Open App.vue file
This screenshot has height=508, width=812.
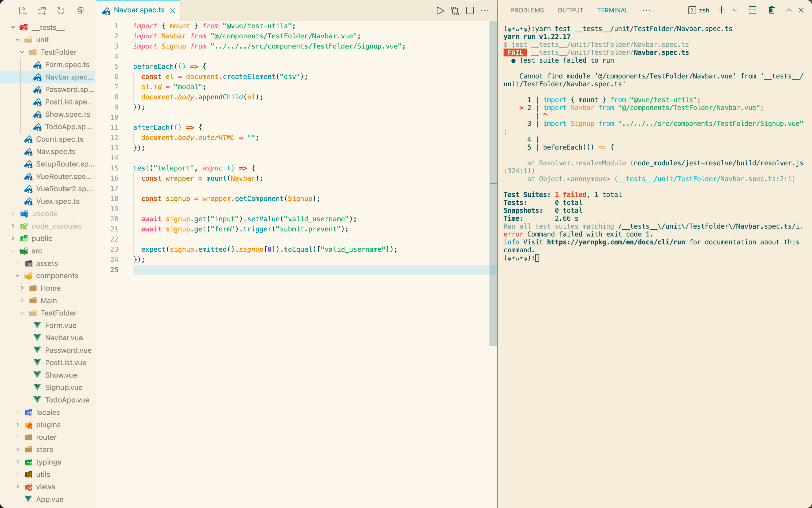tap(48, 499)
